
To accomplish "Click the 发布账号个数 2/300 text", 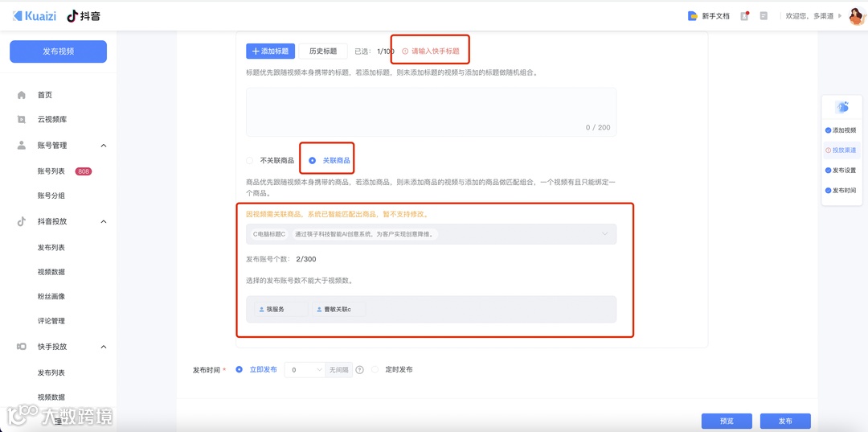I will (x=281, y=259).
